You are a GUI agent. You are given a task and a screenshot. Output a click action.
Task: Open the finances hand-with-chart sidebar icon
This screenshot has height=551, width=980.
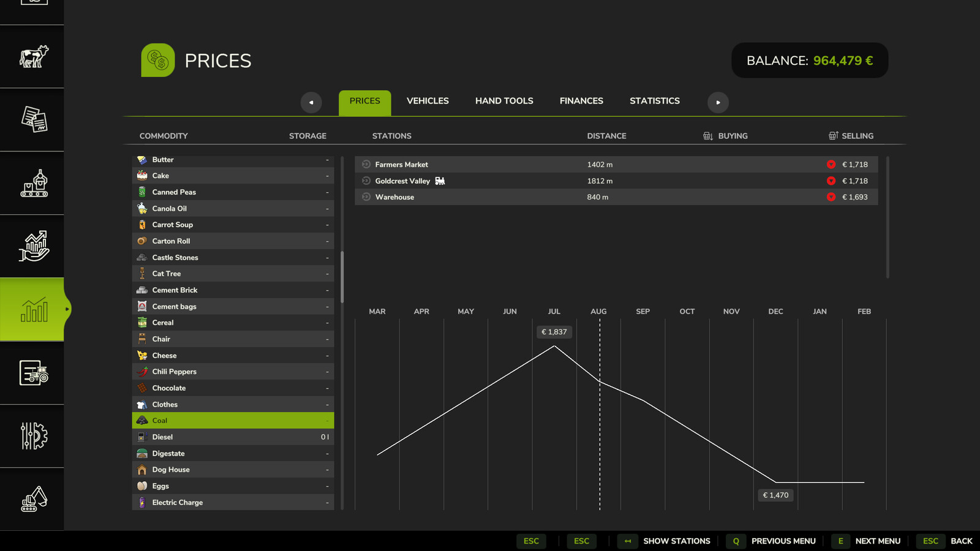tap(33, 246)
